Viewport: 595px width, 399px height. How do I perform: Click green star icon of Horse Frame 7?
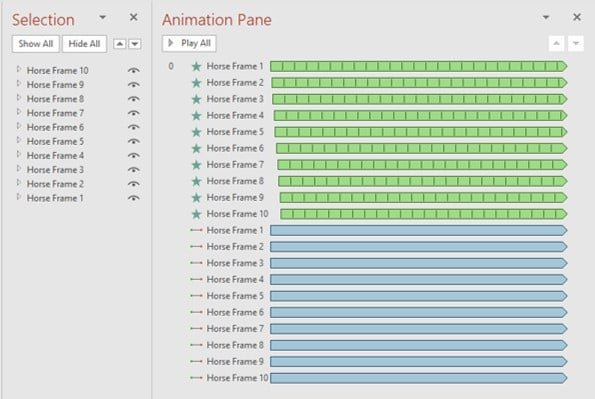point(196,165)
